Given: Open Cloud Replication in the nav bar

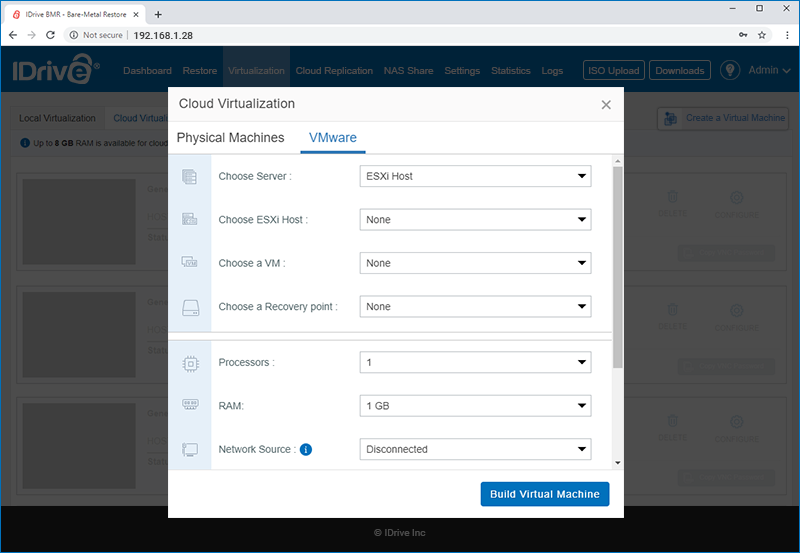Looking at the screenshot, I should pyautogui.click(x=334, y=70).
